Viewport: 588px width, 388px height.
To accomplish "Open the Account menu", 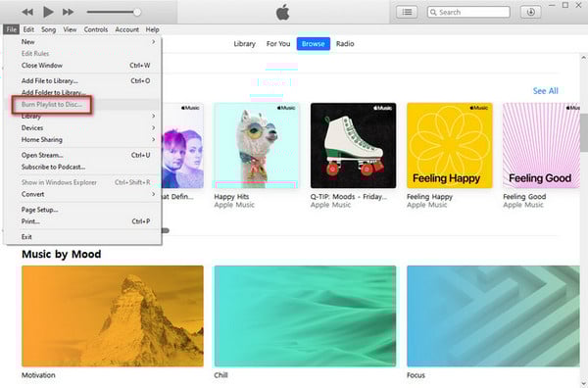I will coord(126,29).
